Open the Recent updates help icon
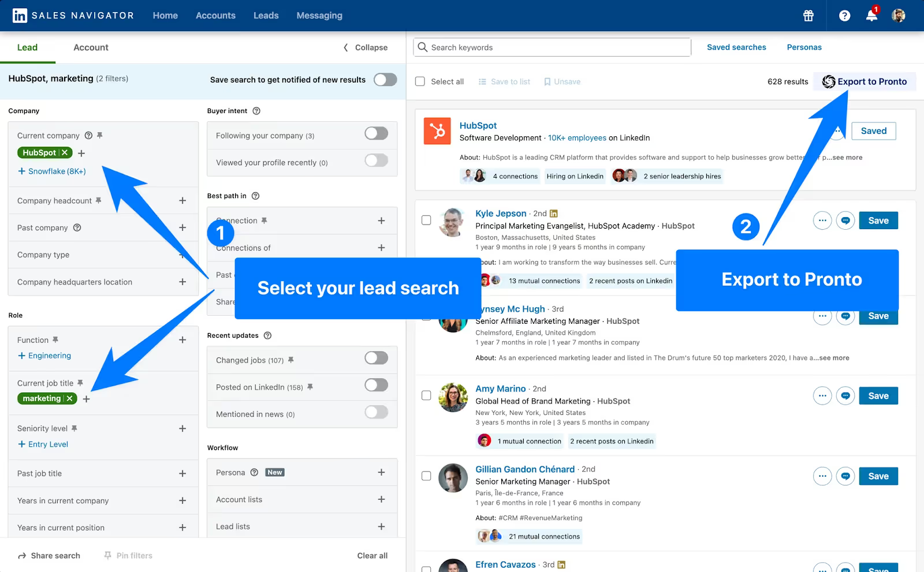The image size is (924, 572). point(267,335)
